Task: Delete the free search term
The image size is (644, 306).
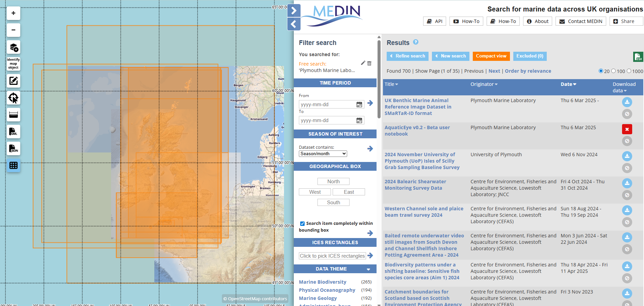Action: 369,63
